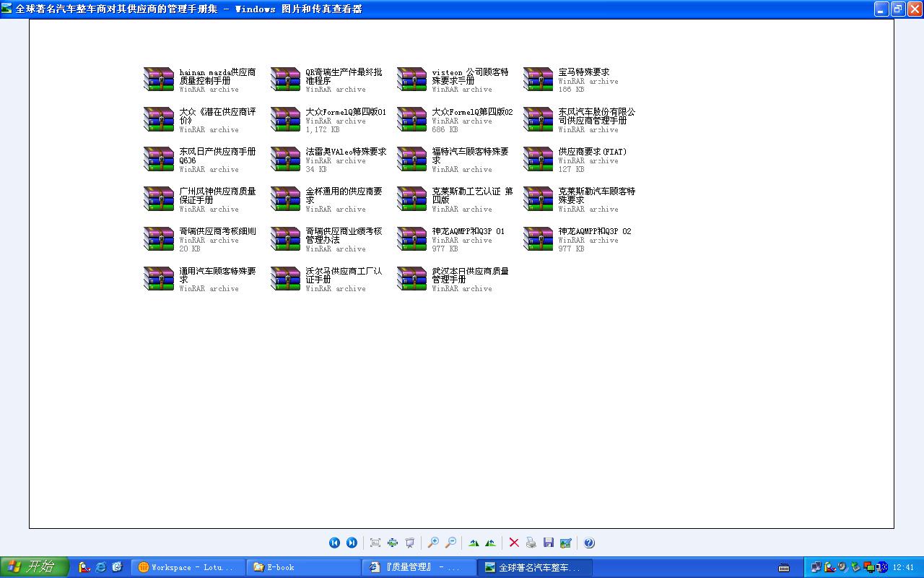The height and width of the screenshot is (578, 924).
Task: Click the archive icon beside 供应商要求(FIAT)
Action: (x=539, y=159)
